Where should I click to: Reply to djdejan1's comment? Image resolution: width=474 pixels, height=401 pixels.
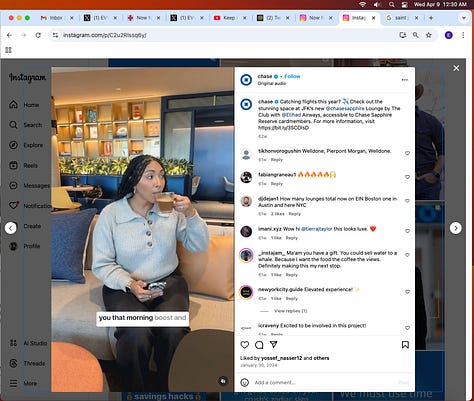click(295, 214)
